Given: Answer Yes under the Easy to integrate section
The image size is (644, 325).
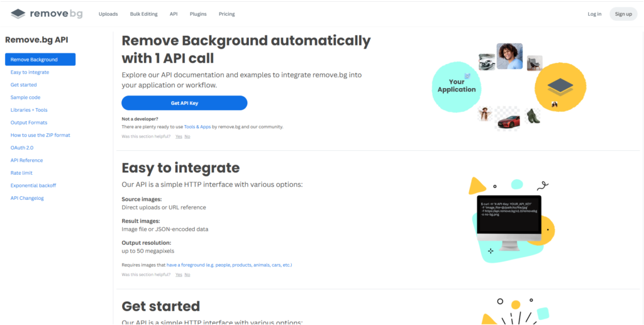Looking at the screenshot, I should click(x=179, y=275).
